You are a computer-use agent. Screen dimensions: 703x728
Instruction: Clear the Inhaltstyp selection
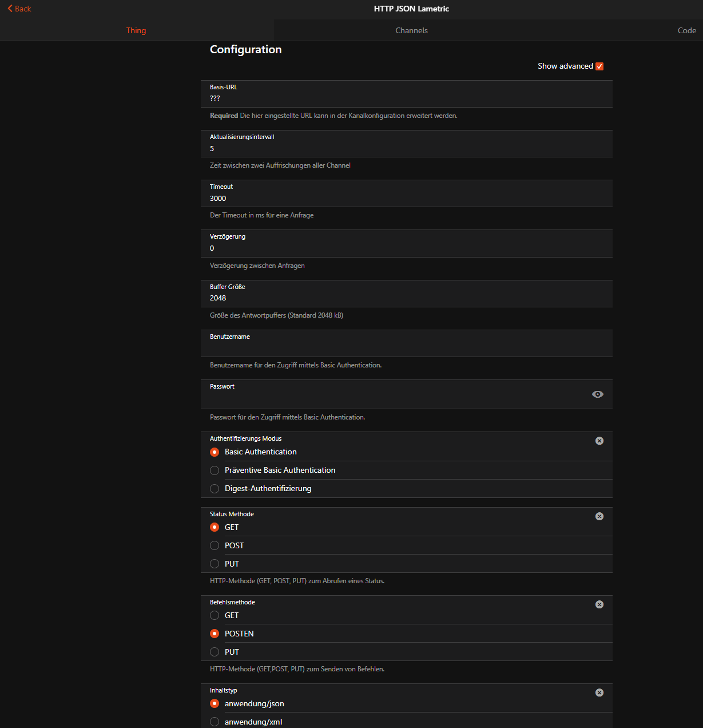point(599,693)
